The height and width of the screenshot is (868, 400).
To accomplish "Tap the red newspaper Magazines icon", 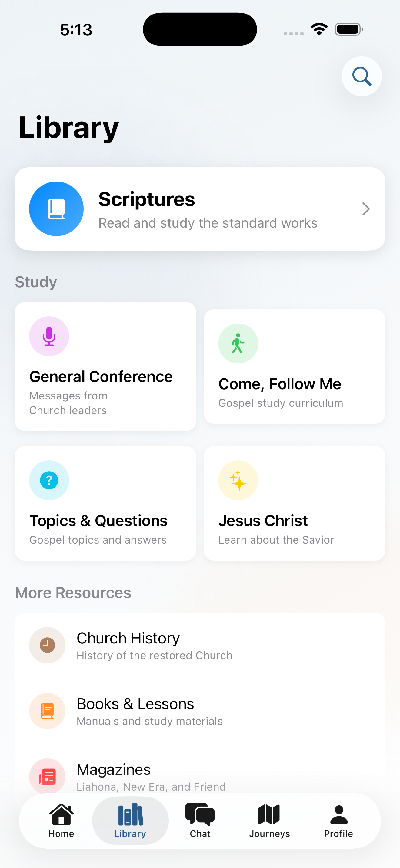I will pos(47,776).
